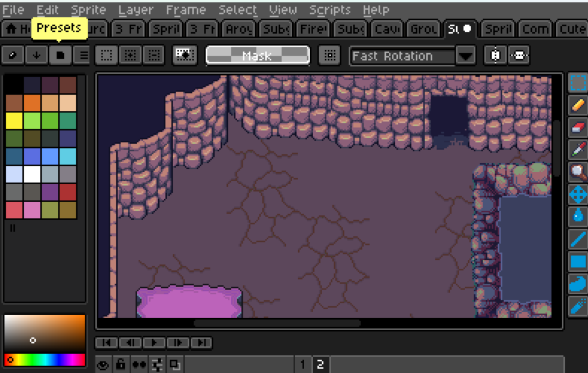Pick the yellow palette swatch
Screen dimensions: 588x373
[x=14, y=120]
